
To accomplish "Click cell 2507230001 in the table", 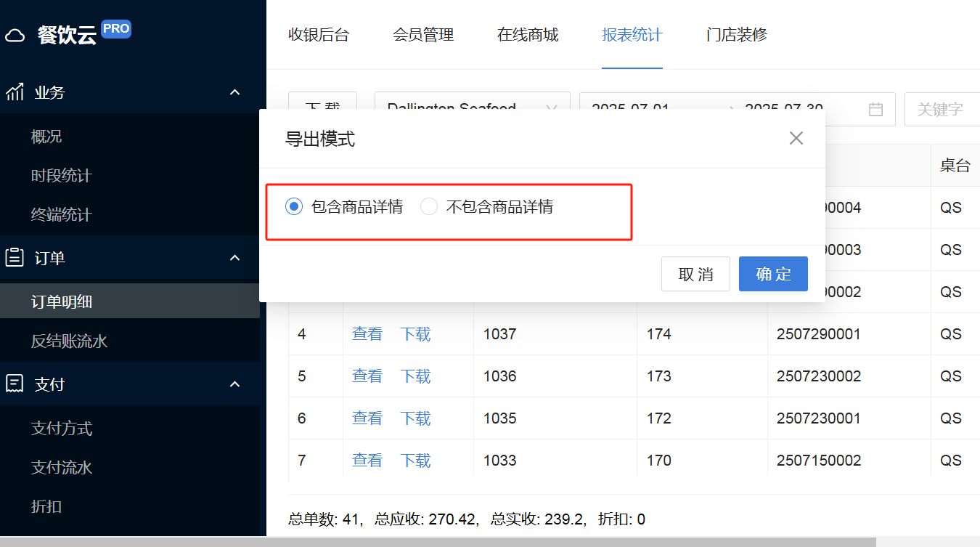I will [x=818, y=418].
